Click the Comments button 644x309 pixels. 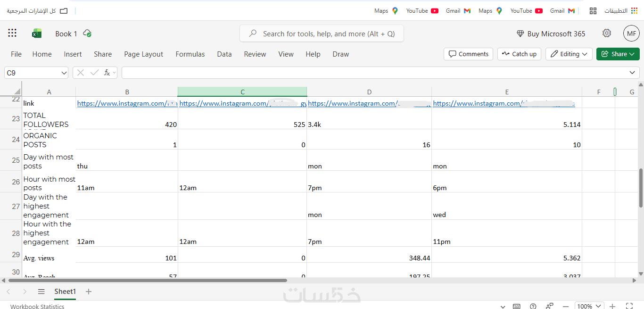[x=468, y=54]
